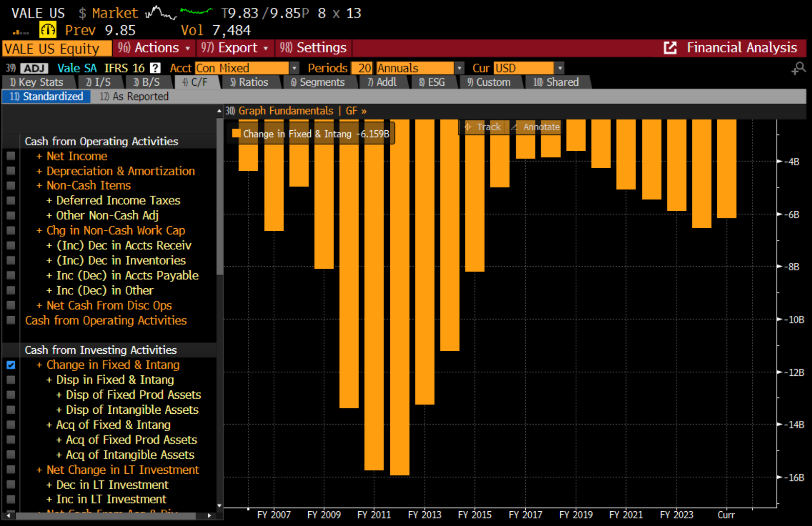Check the Net Income graph checkbox
Image resolution: width=812 pixels, height=526 pixels.
(x=11, y=156)
